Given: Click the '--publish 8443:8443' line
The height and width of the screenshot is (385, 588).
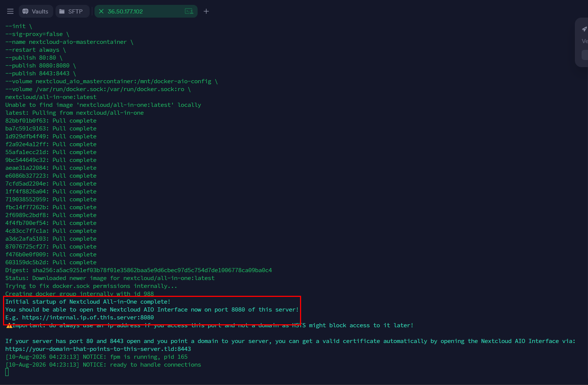Looking at the screenshot, I should 40,73.
